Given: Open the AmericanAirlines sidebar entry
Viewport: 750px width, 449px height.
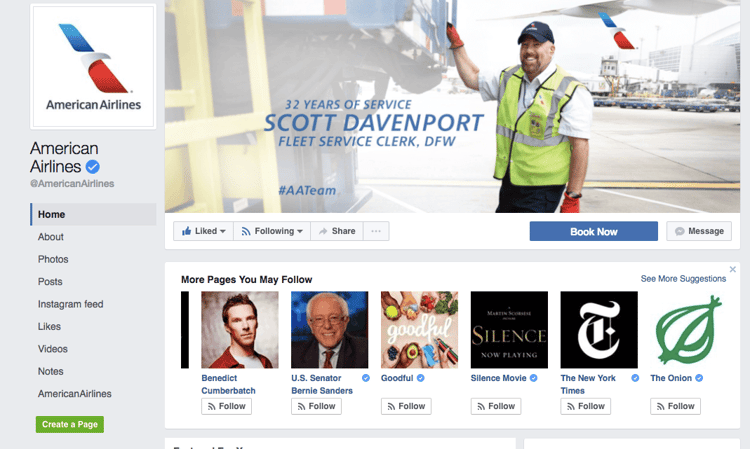Looking at the screenshot, I should coord(75,394).
